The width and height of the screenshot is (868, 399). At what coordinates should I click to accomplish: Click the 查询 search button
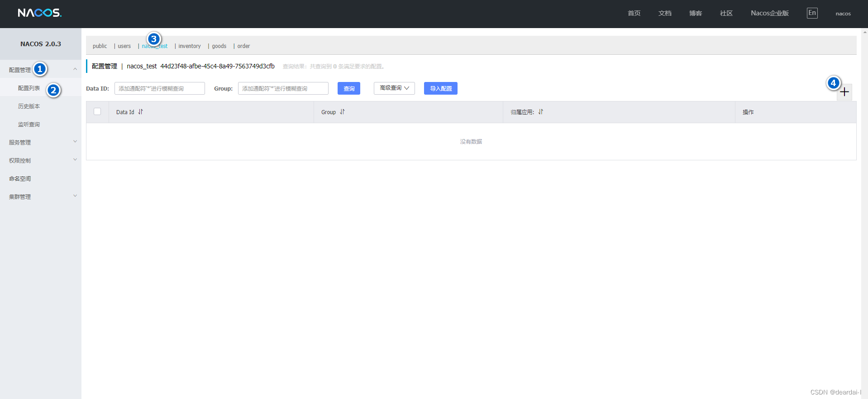click(x=349, y=88)
